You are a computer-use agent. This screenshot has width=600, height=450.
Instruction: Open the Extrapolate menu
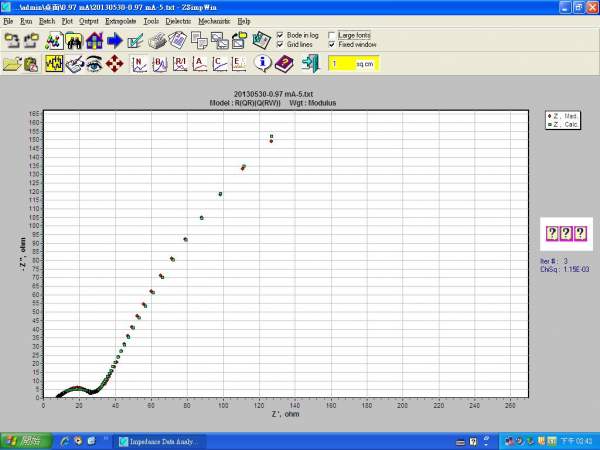tap(121, 20)
